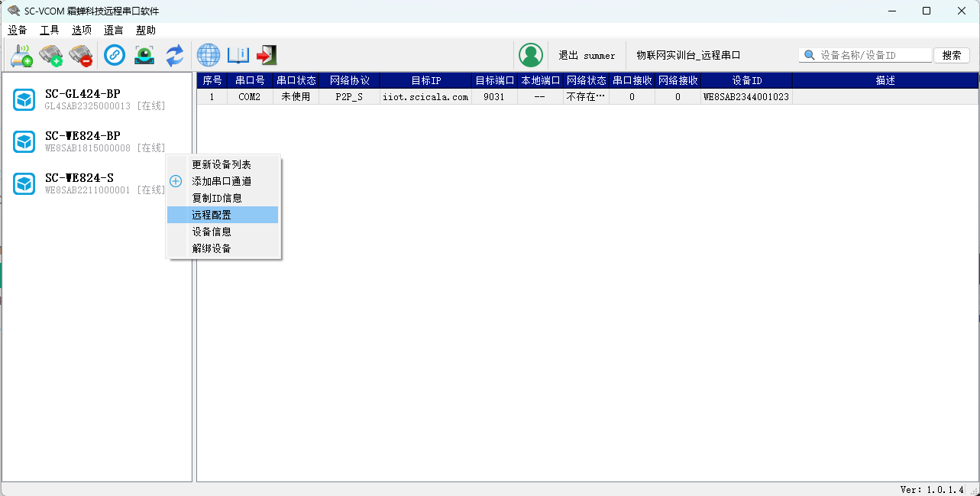Choose 添加串口通道 from the context menu
This screenshot has width=980, height=496.
pos(222,181)
